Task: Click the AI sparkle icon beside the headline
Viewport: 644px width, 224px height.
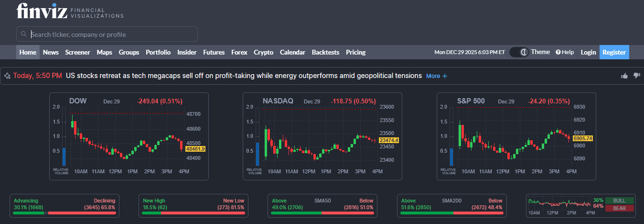Action: point(7,76)
